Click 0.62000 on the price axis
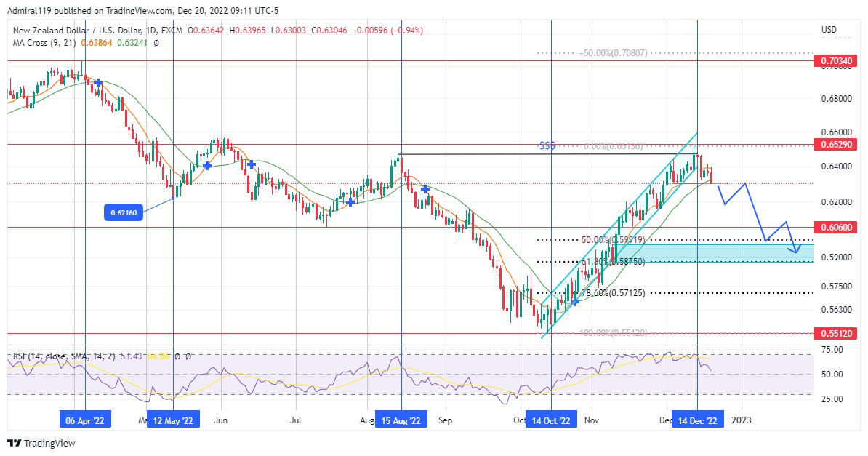This screenshot has height=456, width=868. click(837, 201)
